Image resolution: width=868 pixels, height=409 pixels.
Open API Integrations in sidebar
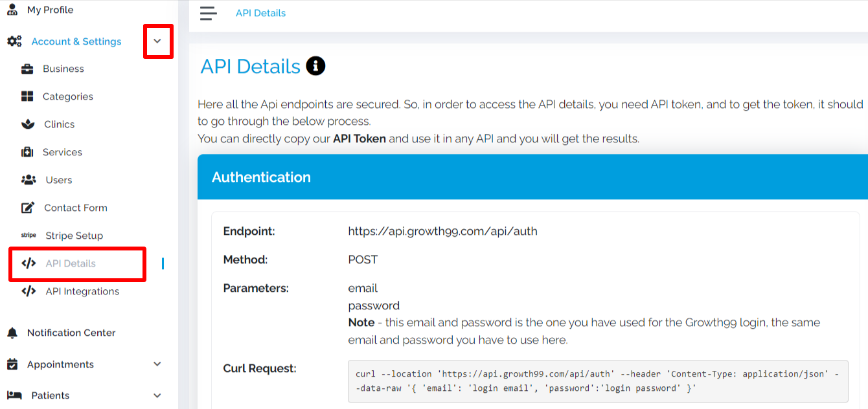pyautogui.click(x=82, y=291)
